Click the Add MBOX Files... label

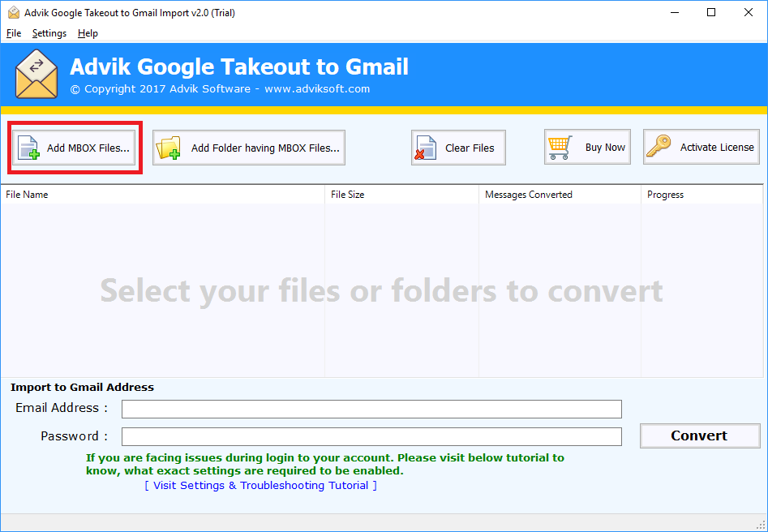(x=88, y=148)
